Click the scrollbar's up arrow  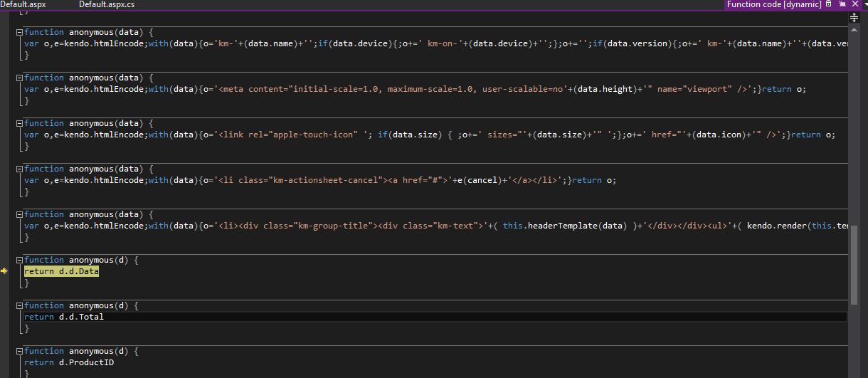point(854,28)
